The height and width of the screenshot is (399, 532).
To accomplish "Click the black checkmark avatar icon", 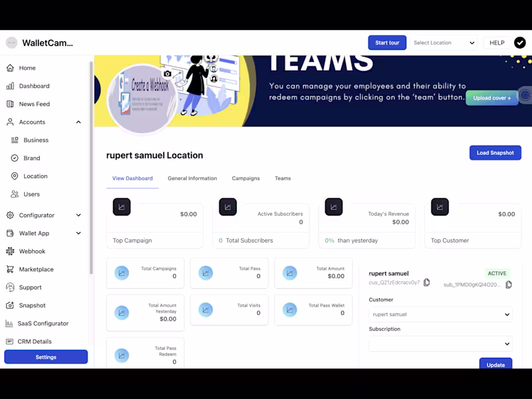I will click(x=520, y=43).
